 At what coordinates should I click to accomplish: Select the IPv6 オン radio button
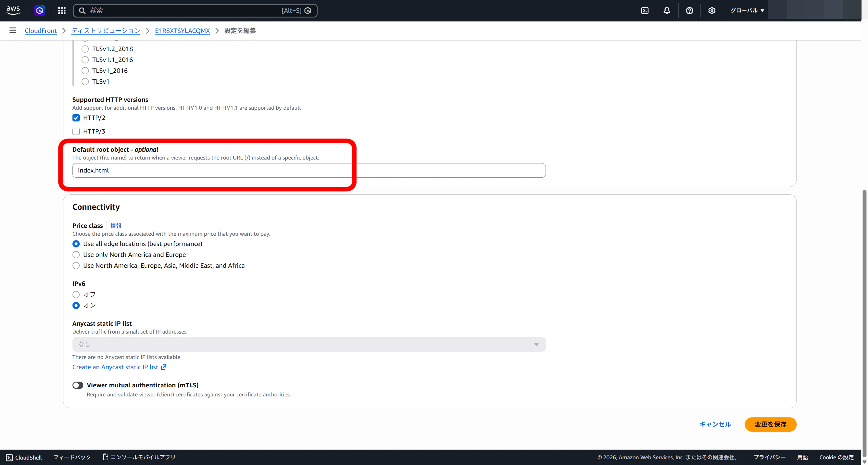76,305
